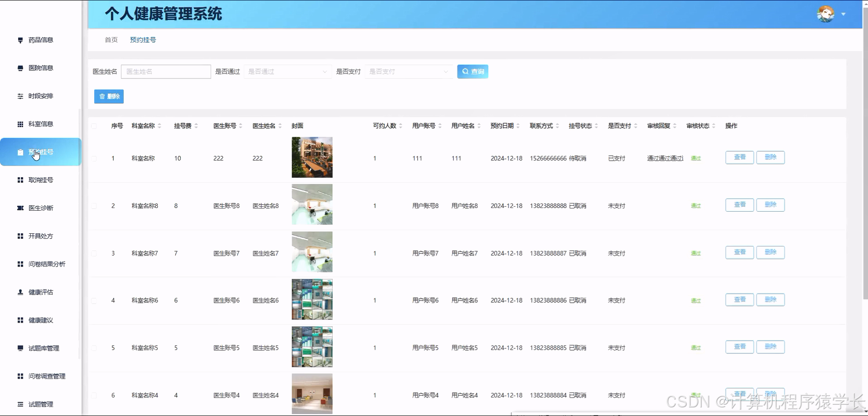Open 医生诊断 in the sidebar
This screenshot has width=868, height=416.
click(40, 208)
